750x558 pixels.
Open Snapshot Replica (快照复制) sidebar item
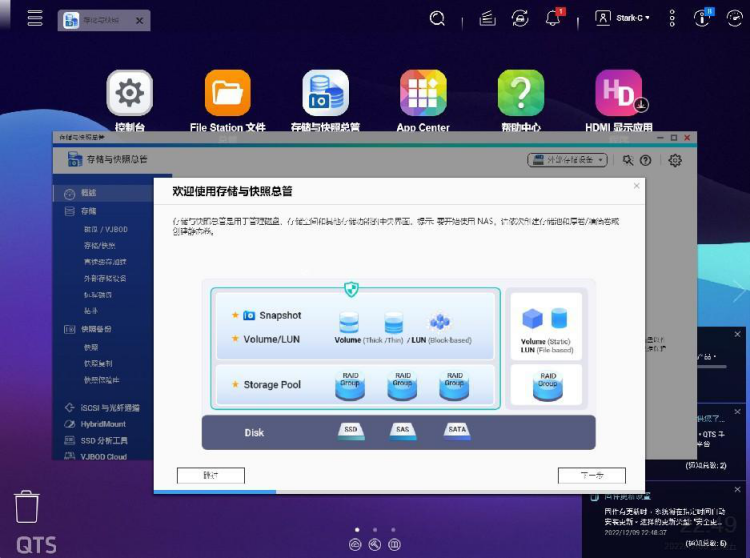(98, 363)
